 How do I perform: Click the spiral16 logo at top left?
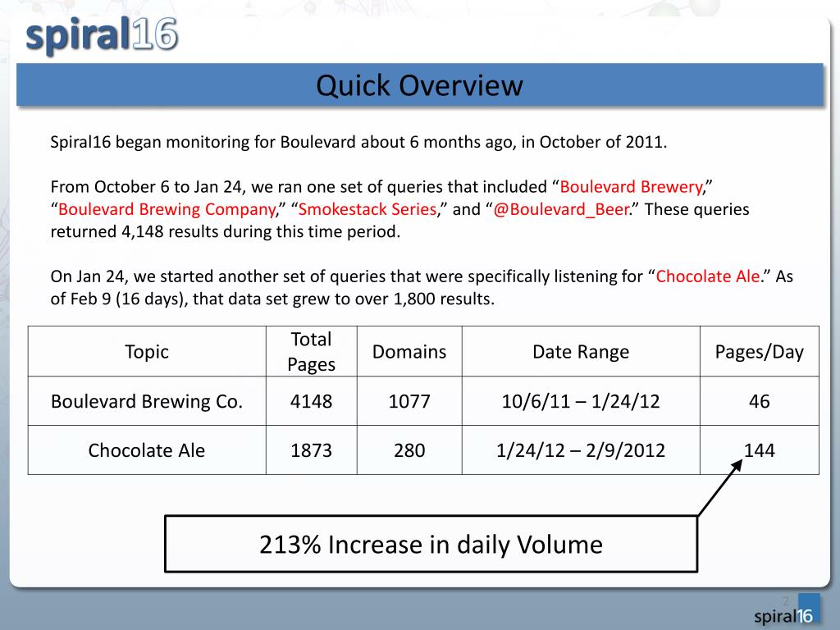tap(102, 35)
